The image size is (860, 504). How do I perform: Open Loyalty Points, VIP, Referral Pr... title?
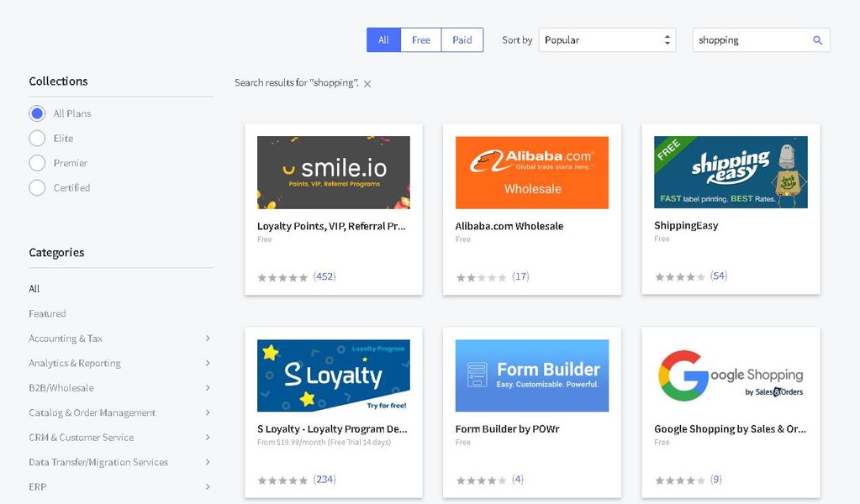click(331, 226)
